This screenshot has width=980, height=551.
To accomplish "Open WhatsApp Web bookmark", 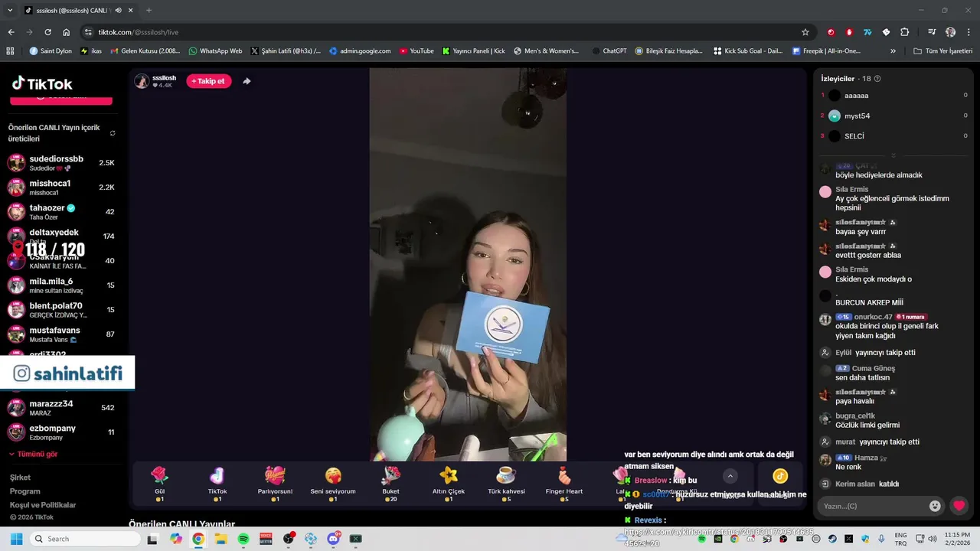I will [x=215, y=51].
